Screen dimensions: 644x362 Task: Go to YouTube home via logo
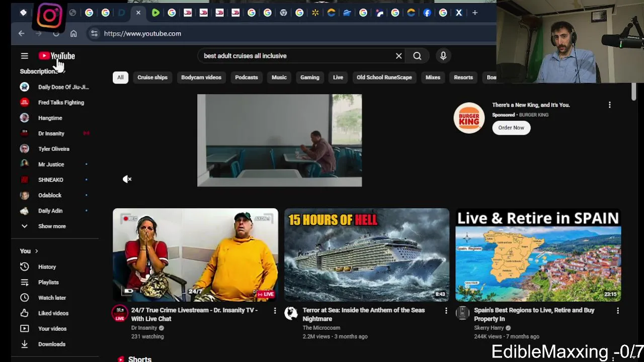[x=56, y=56]
